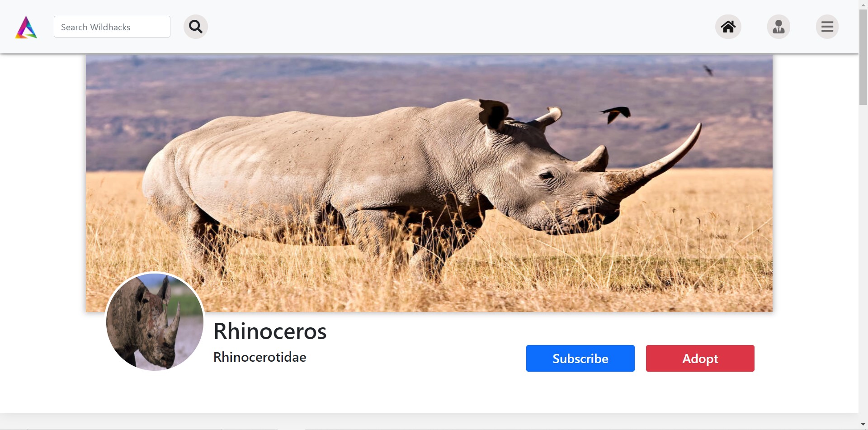
Task: Click the vertical scrollbar thumb
Action: (863, 57)
